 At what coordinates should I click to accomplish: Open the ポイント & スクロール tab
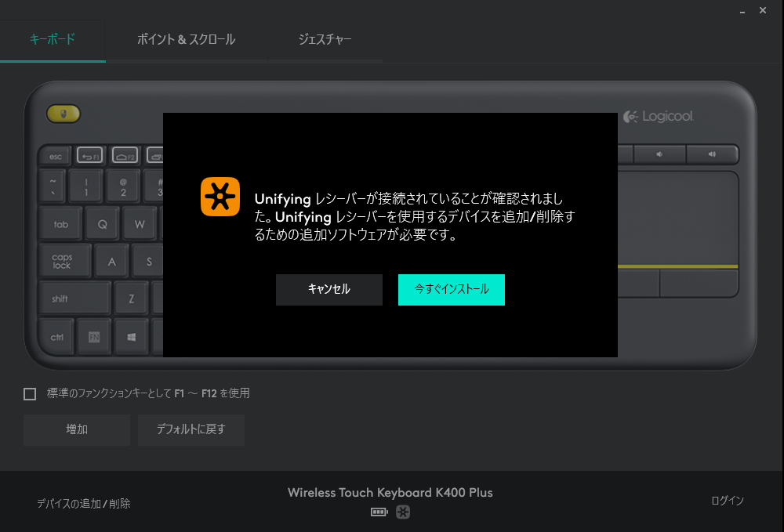(186, 39)
